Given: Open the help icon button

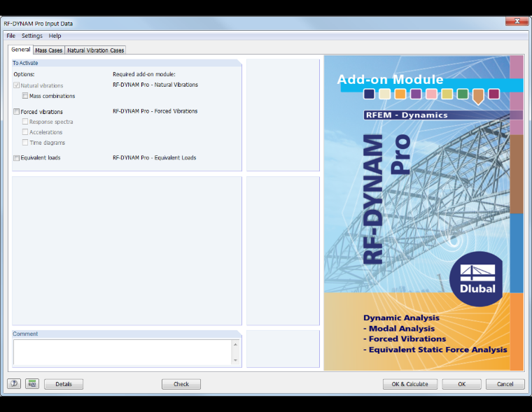Looking at the screenshot, I should [14, 384].
